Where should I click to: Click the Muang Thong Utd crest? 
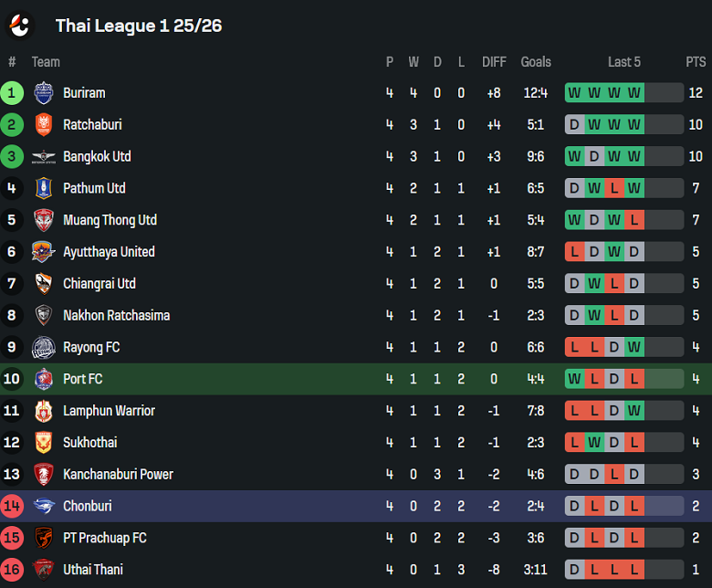(44, 220)
